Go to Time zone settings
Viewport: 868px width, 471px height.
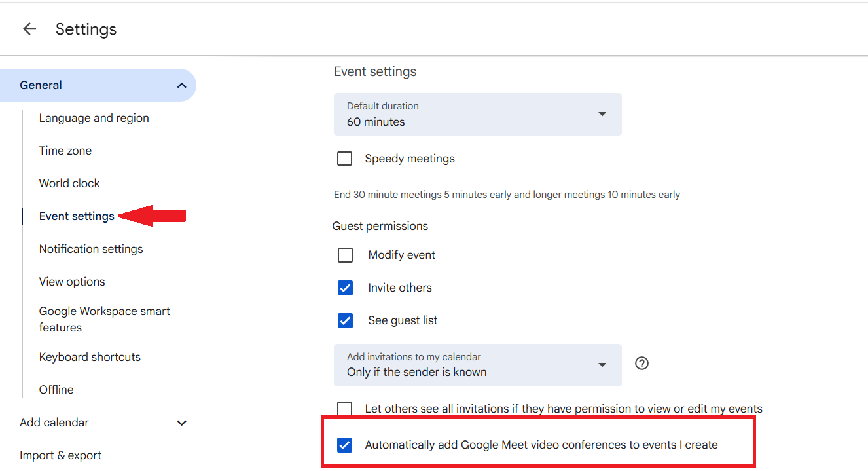pos(65,151)
